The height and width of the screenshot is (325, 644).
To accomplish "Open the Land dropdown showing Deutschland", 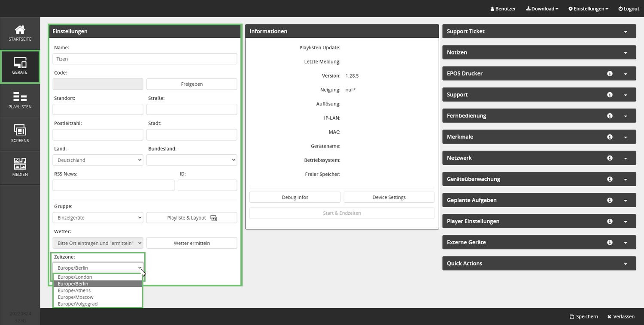I will click(x=97, y=160).
